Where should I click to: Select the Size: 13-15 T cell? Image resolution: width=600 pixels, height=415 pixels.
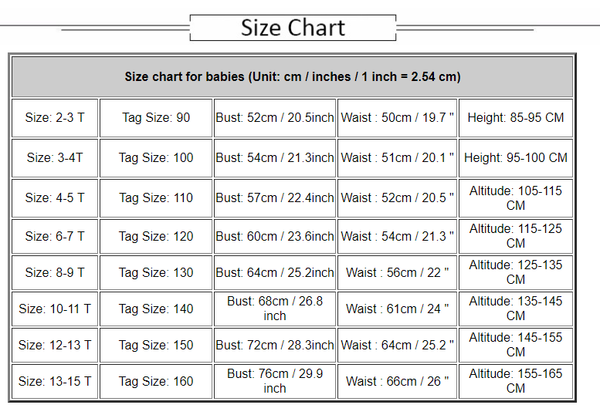[55, 381]
